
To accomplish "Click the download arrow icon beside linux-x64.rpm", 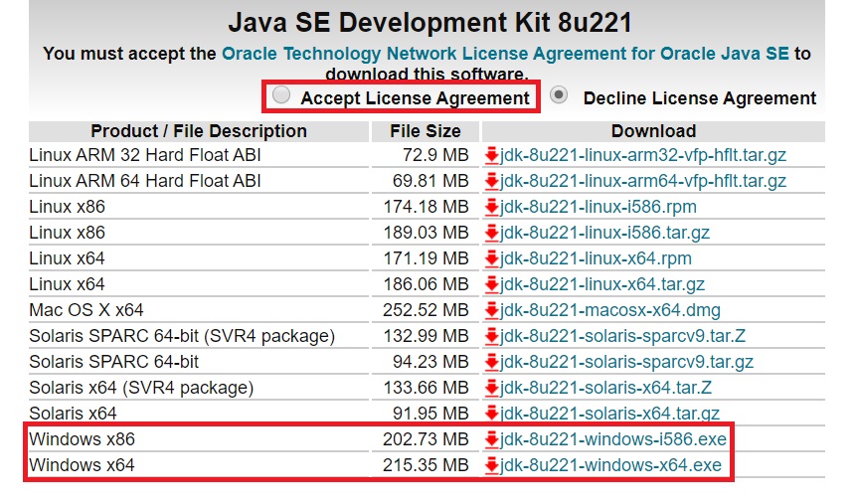I will [491, 258].
